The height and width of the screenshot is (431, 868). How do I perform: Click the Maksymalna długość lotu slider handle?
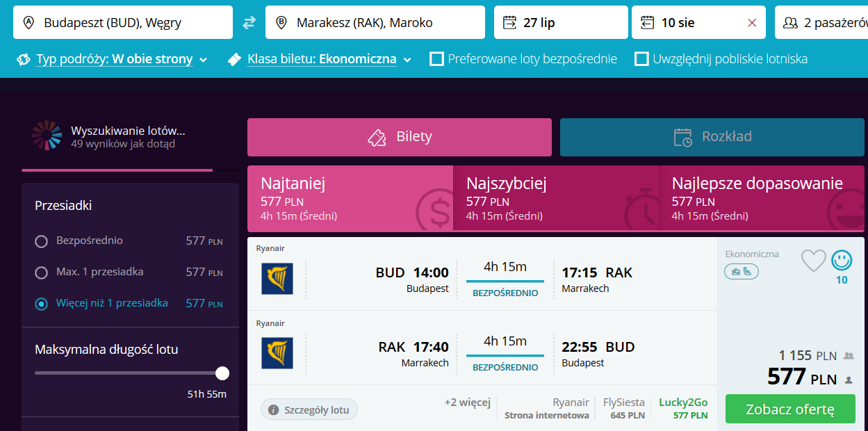(222, 373)
